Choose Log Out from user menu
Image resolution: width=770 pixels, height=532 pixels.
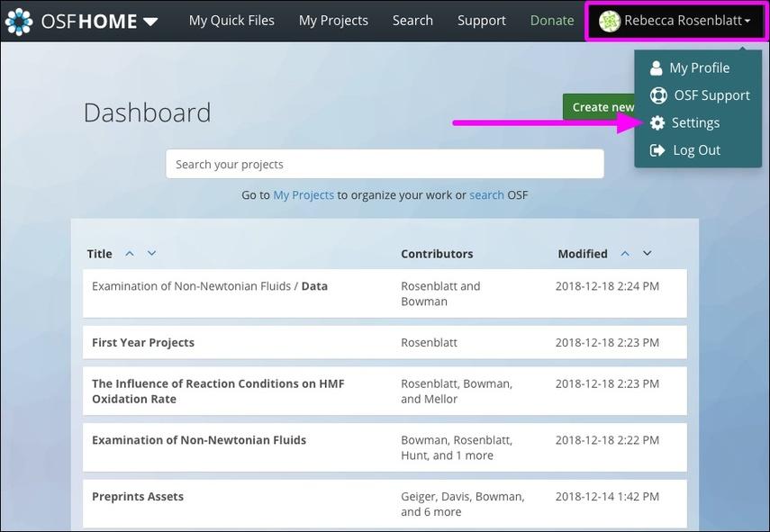698,150
